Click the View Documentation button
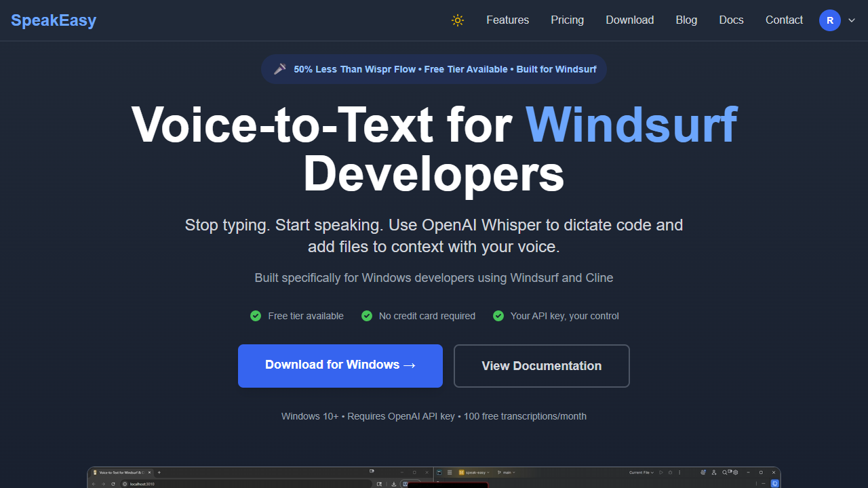The width and height of the screenshot is (868, 488). [541, 366]
